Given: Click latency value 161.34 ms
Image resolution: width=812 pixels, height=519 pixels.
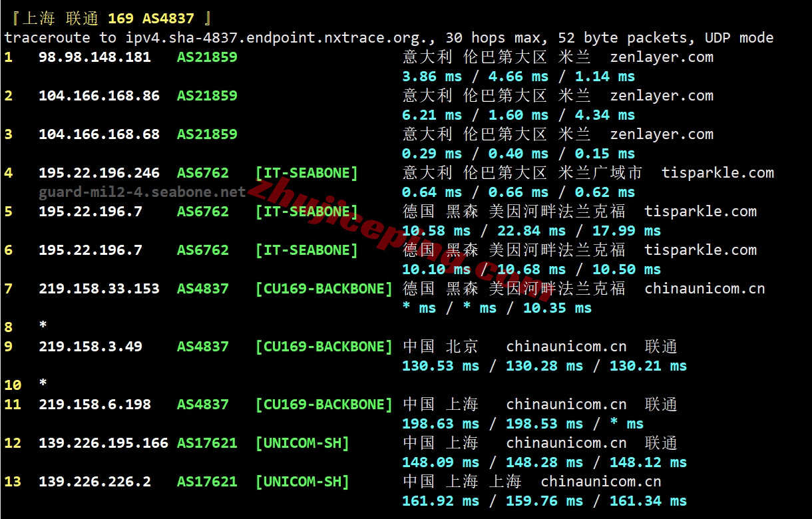Looking at the screenshot, I should tap(648, 501).
